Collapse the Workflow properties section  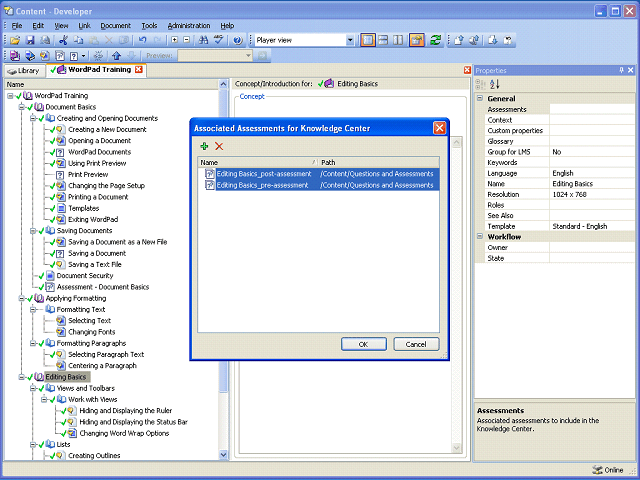(480, 236)
